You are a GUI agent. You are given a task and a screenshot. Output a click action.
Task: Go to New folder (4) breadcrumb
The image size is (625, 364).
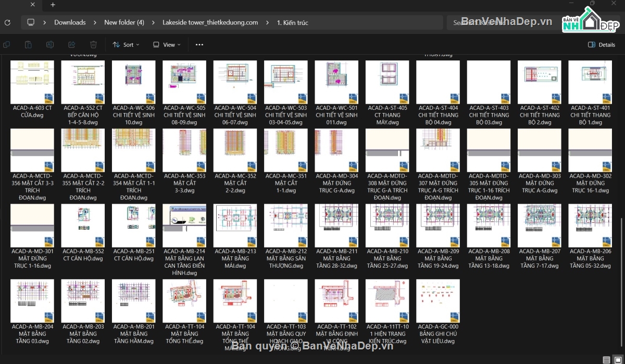pyautogui.click(x=124, y=22)
